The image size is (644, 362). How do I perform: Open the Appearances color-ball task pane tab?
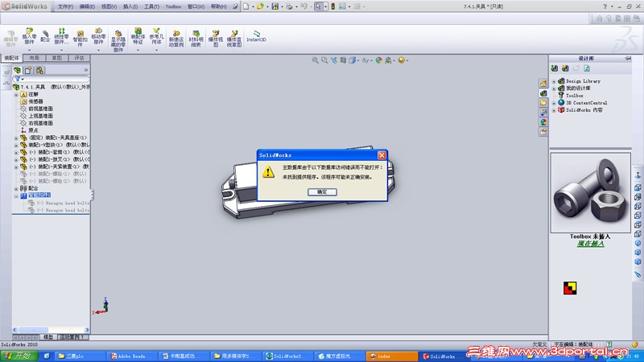(x=543, y=122)
